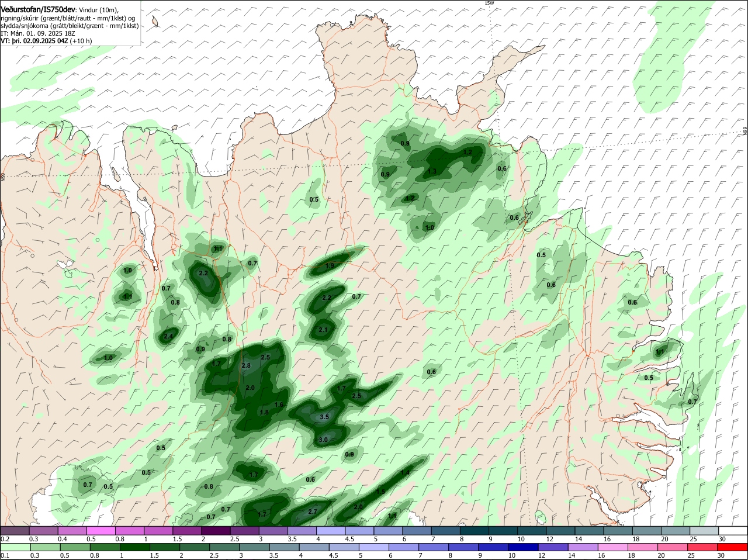748x560 pixels.
Task: Pick the lavender snow swatch between 4 and 4.5
Action: click(x=332, y=531)
